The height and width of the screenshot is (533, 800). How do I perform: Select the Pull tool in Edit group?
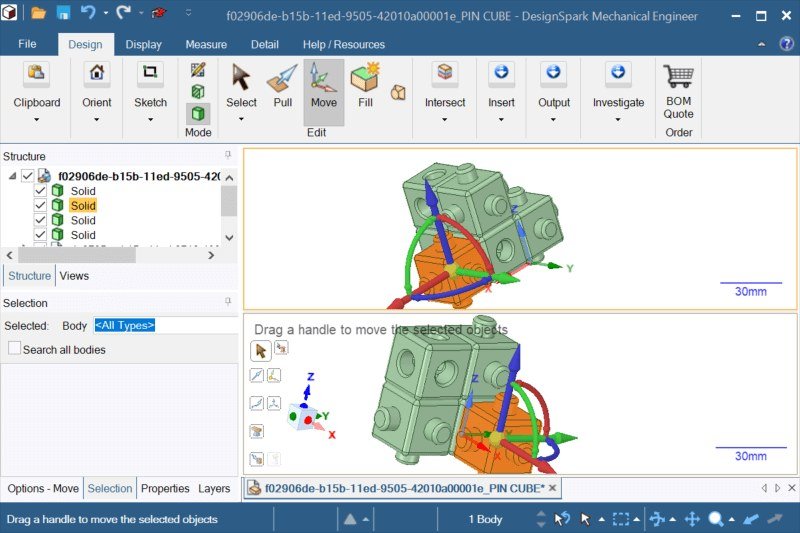click(282, 85)
